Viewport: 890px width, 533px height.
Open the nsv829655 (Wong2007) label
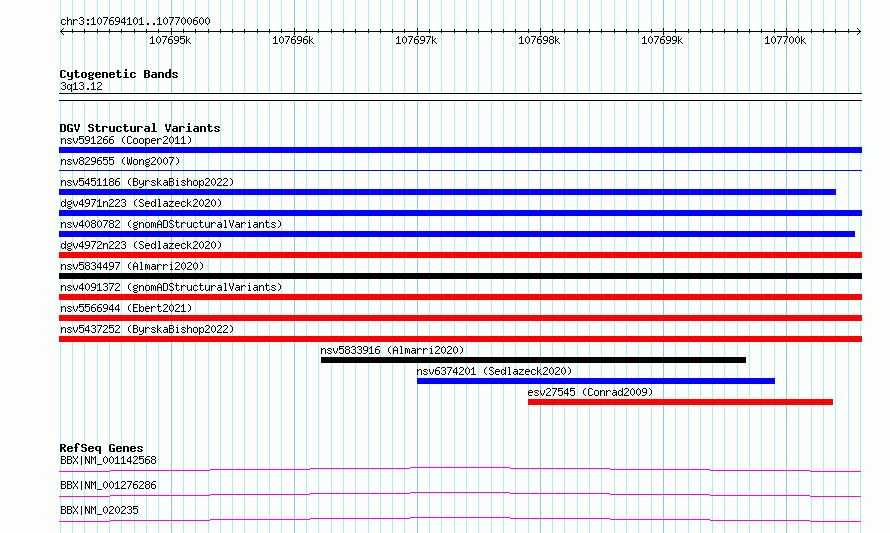120,161
